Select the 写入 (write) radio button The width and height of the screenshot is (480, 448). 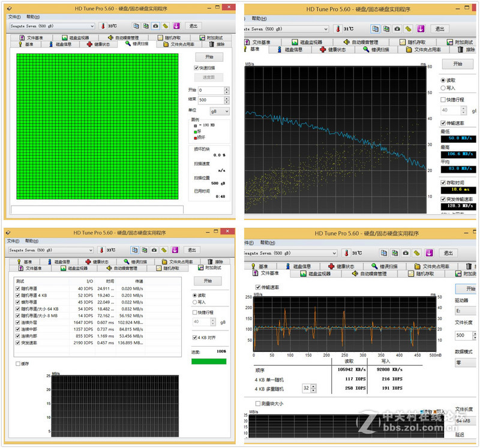click(444, 88)
